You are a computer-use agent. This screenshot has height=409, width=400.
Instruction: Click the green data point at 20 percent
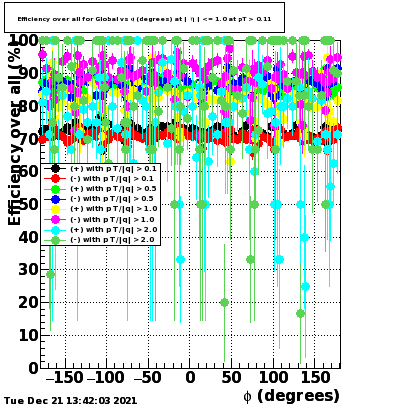224,303
